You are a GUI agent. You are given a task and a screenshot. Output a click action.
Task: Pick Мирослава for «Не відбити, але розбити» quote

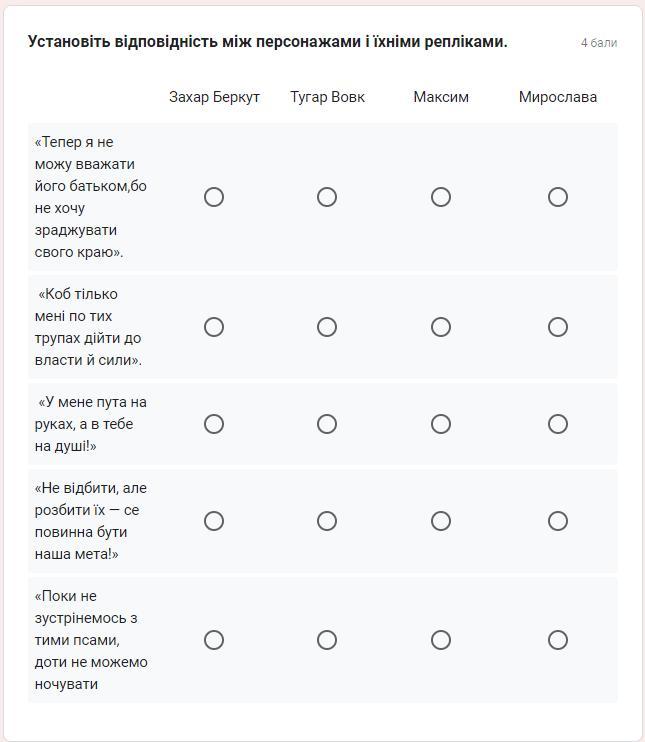(558, 521)
